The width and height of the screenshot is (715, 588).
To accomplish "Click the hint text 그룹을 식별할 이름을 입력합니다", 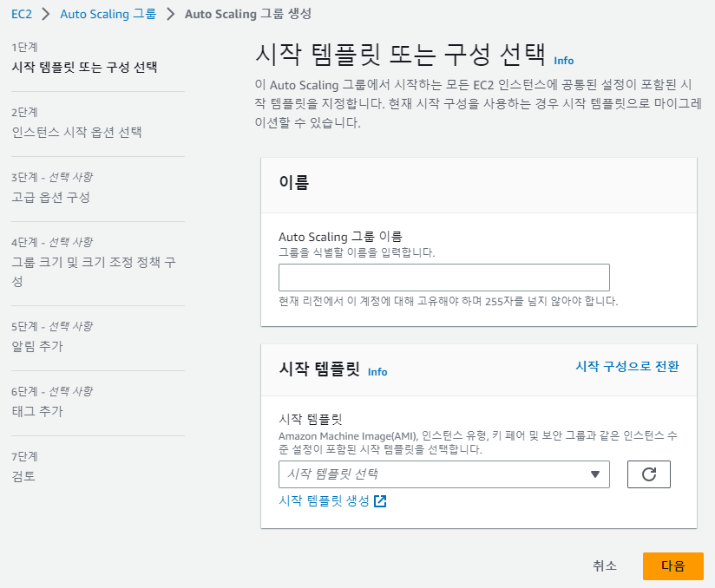I will [x=357, y=252].
